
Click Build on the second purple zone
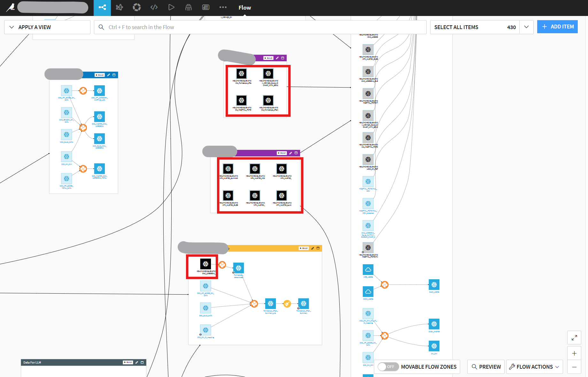(282, 153)
